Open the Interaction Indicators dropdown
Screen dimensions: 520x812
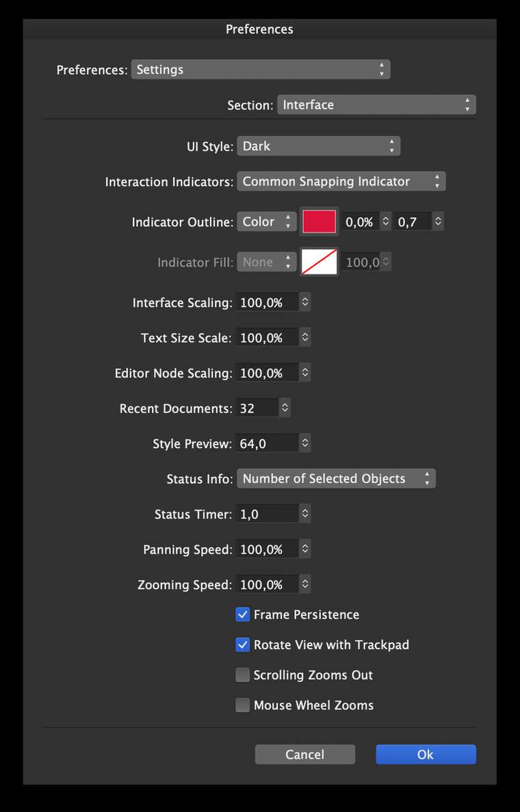[x=341, y=181]
